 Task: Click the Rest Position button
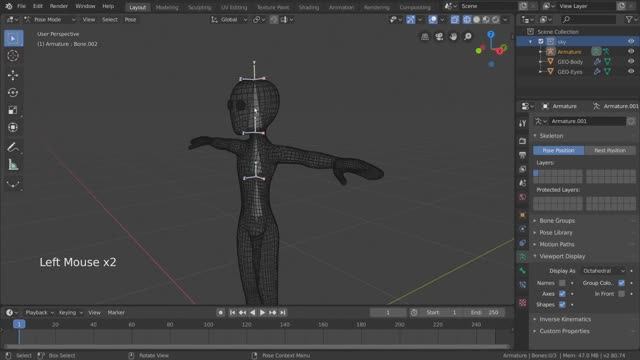(610, 151)
